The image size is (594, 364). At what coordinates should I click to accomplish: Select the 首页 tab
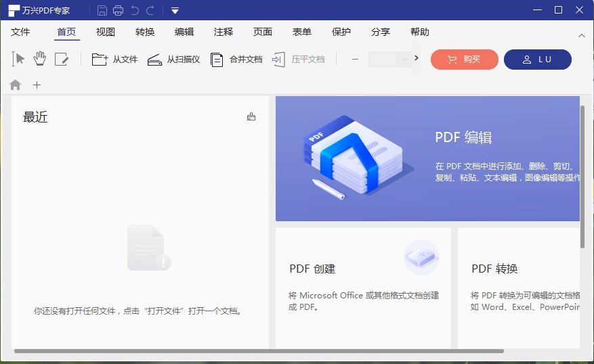click(66, 32)
